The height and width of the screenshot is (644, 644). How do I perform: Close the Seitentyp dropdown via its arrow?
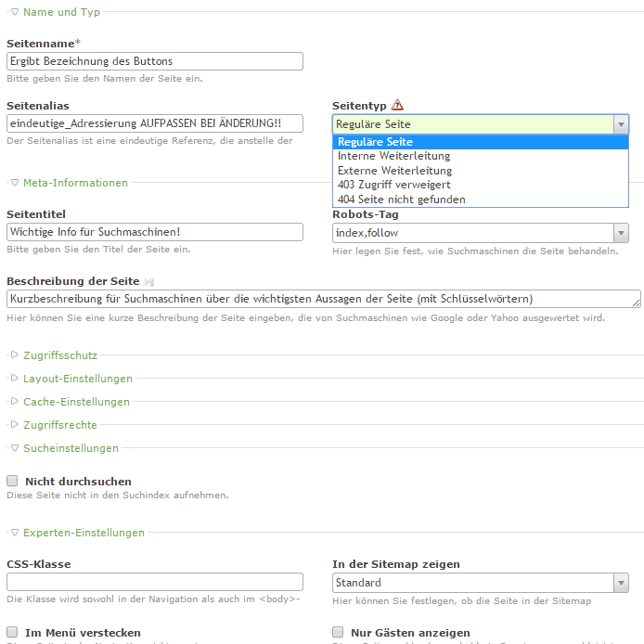621,124
